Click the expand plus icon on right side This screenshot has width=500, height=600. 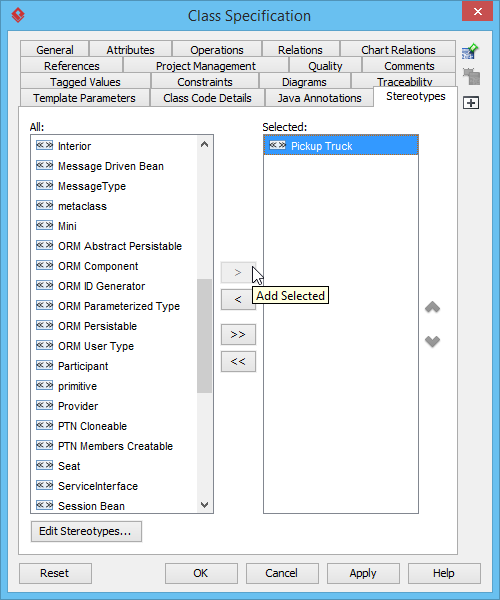click(471, 103)
